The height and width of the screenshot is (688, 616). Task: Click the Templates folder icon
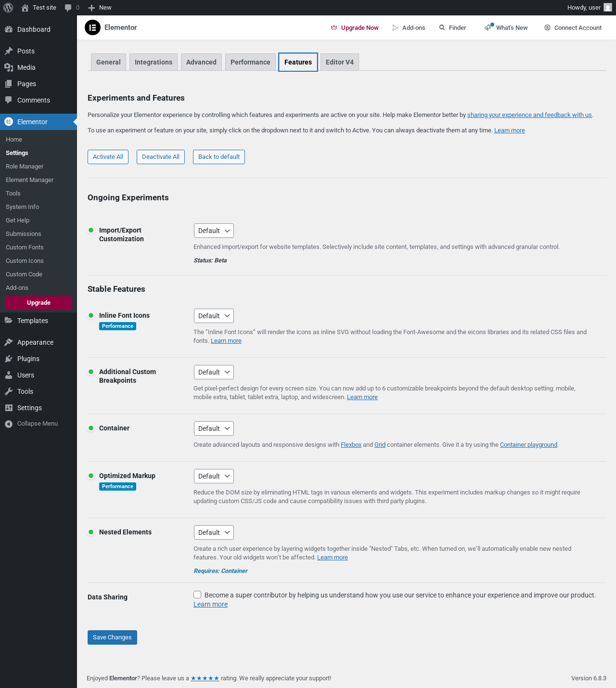9,321
